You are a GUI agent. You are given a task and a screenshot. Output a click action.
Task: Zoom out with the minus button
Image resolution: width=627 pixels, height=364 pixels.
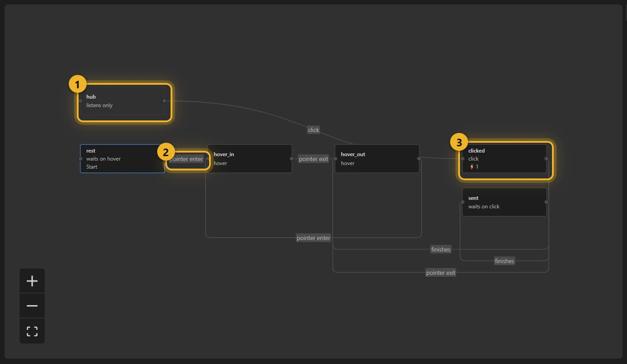point(32,306)
